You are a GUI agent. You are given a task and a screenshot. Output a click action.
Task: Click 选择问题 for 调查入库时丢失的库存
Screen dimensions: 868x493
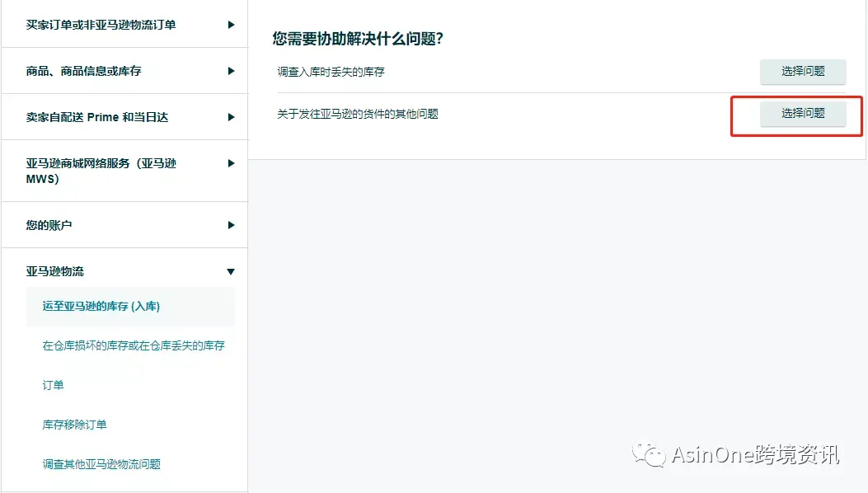coord(803,72)
